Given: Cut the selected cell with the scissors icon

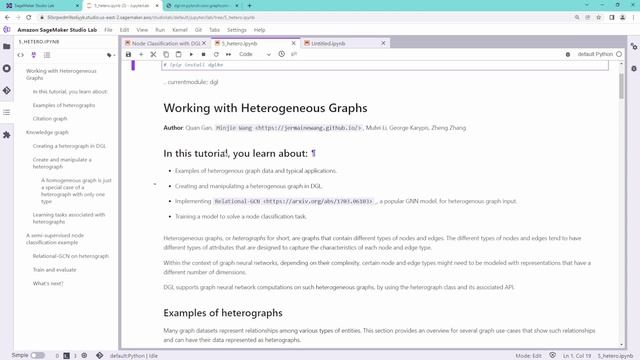Looking at the screenshot, I should [x=153, y=54].
